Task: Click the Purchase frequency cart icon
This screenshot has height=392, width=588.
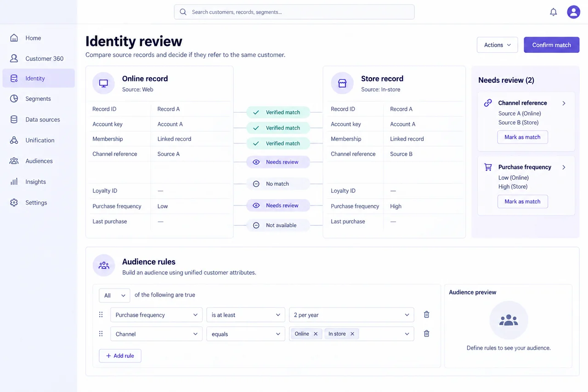Action: pyautogui.click(x=488, y=167)
